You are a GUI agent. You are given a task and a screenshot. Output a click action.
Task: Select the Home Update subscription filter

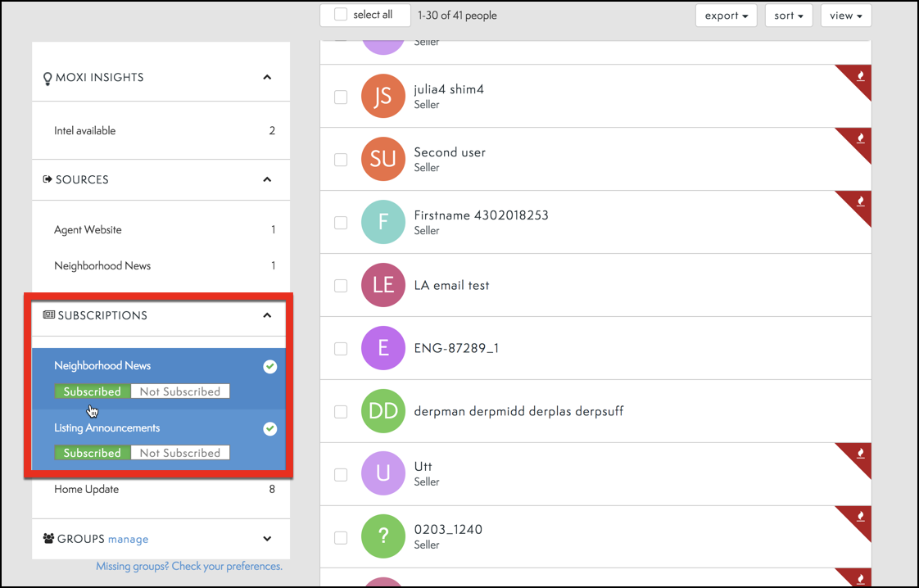tap(87, 489)
